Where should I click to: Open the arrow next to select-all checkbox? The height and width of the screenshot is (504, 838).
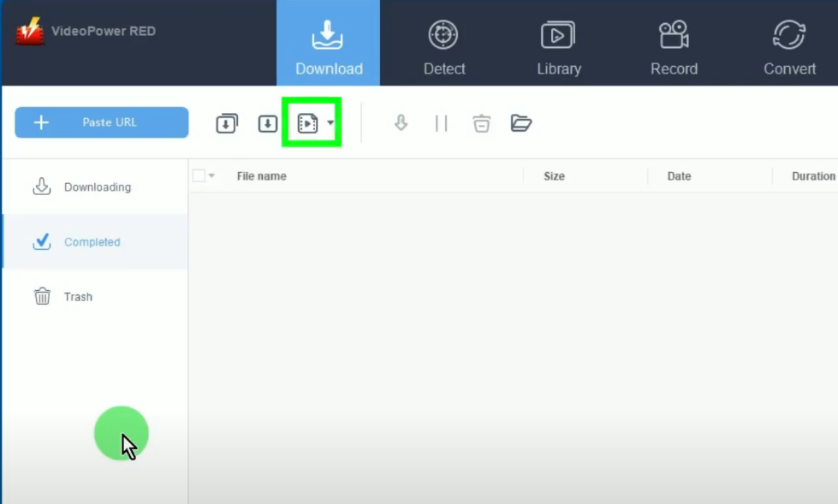click(x=211, y=176)
